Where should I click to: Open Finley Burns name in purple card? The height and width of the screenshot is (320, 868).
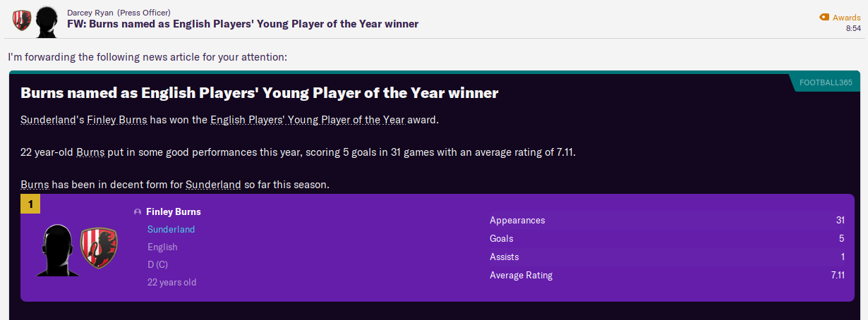click(173, 211)
